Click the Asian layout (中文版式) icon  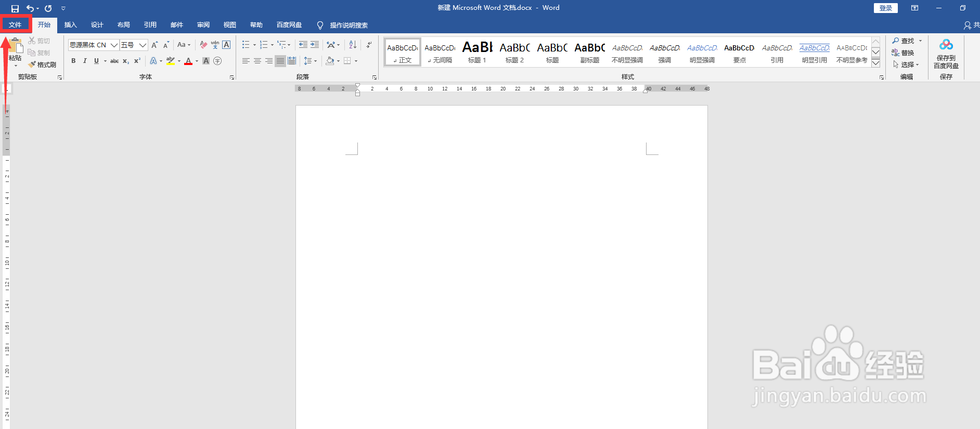click(331, 45)
